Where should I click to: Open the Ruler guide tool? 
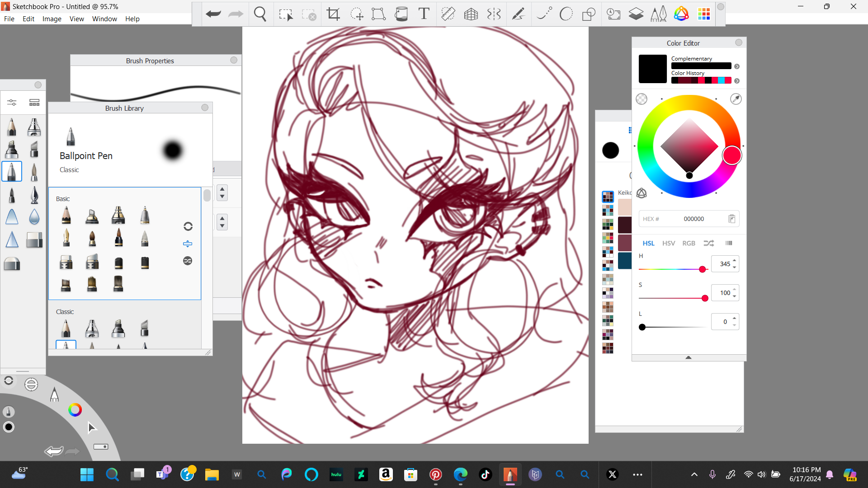pos(448,14)
